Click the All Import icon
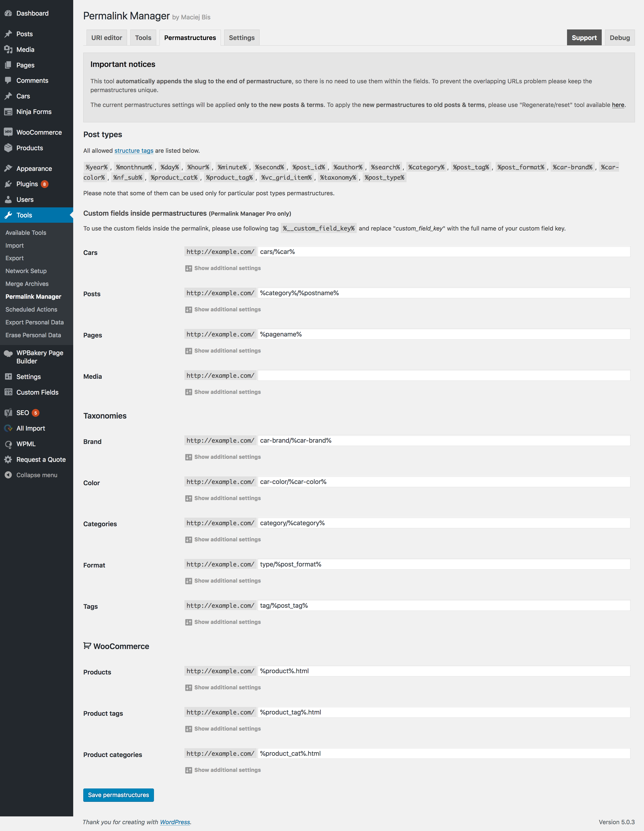This screenshot has height=831, width=644. [8, 428]
